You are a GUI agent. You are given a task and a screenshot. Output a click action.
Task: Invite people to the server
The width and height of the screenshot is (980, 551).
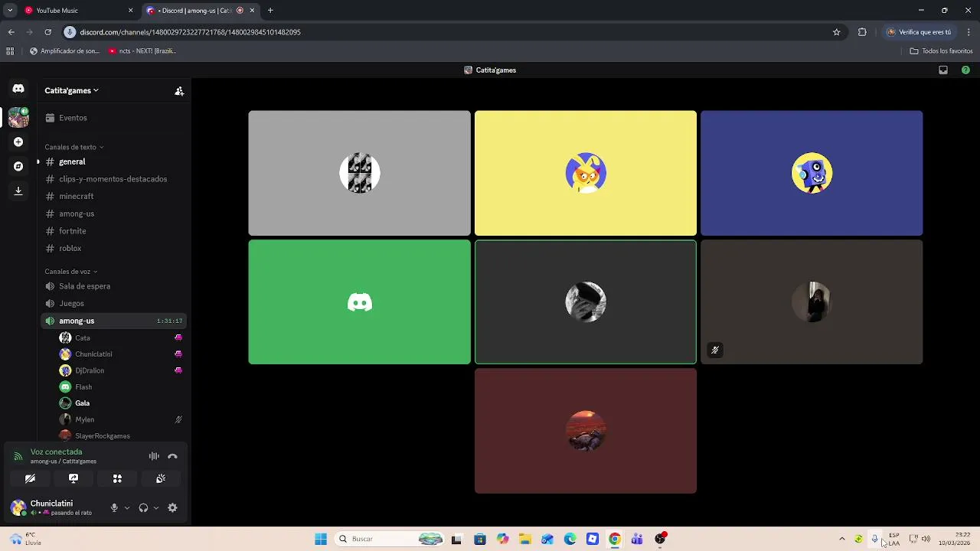(179, 91)
